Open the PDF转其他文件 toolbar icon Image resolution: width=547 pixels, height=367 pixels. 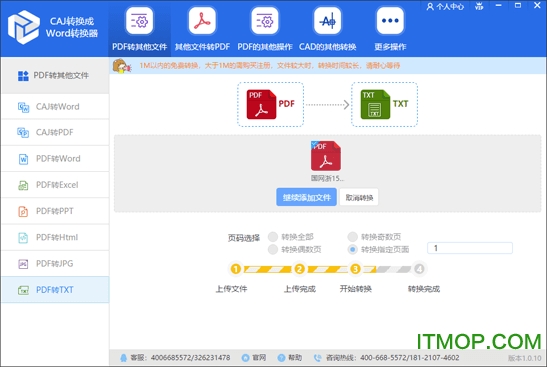140,22
